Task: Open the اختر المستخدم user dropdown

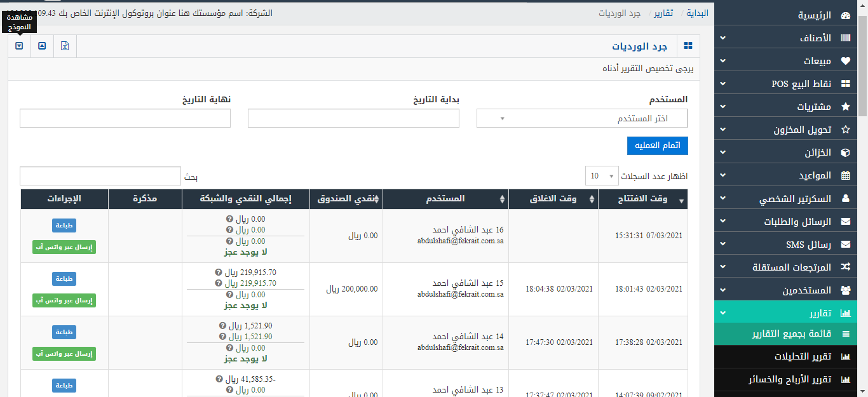Action: click(x=582, y=119)
